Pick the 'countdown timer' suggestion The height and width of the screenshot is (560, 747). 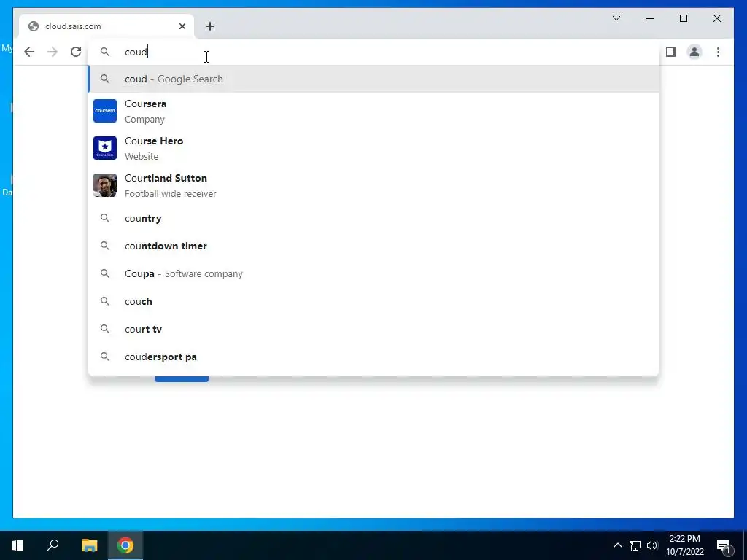coord(374,246)
